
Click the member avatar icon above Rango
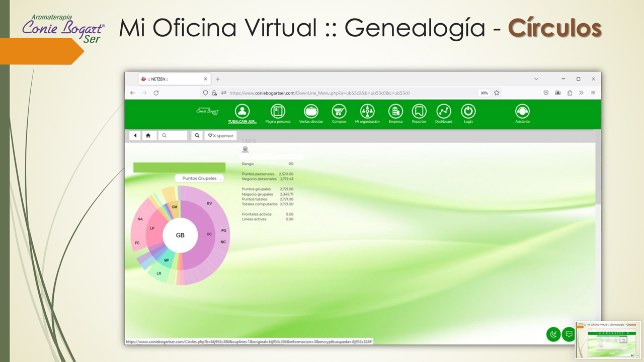click(246, 149)
